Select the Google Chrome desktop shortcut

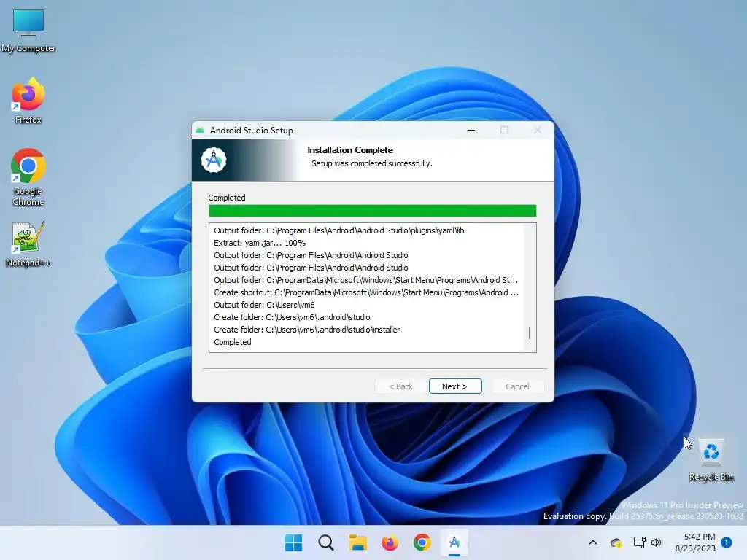[28, 177]
